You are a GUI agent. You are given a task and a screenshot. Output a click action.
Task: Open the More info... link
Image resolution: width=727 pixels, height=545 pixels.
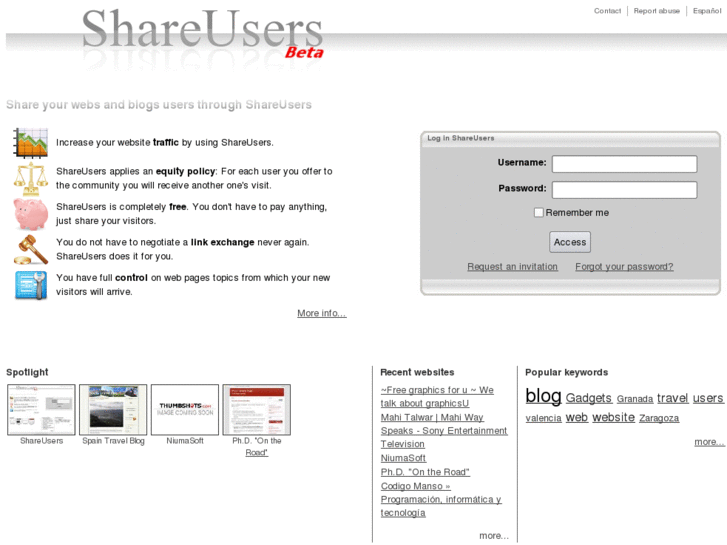[x=322, y=313]
